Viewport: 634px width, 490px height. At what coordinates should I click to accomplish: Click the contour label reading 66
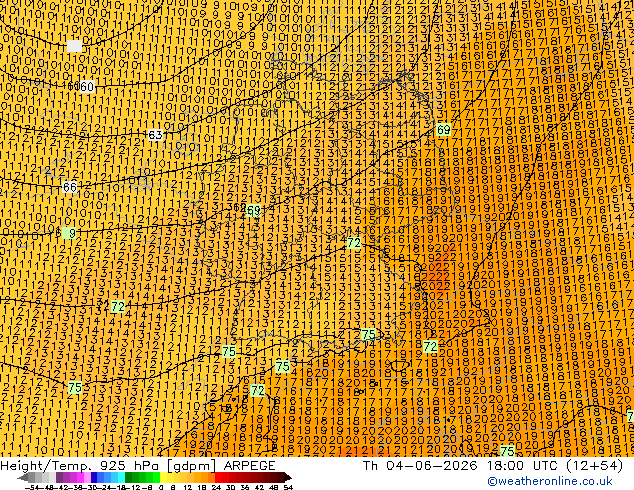(x=70, y=187)
